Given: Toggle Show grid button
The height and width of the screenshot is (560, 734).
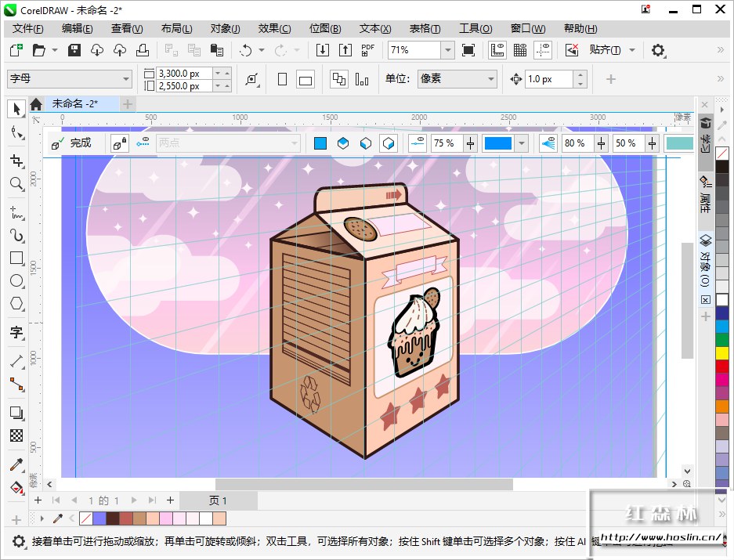Looking at the screenshot, I should (x=520, y=50).
